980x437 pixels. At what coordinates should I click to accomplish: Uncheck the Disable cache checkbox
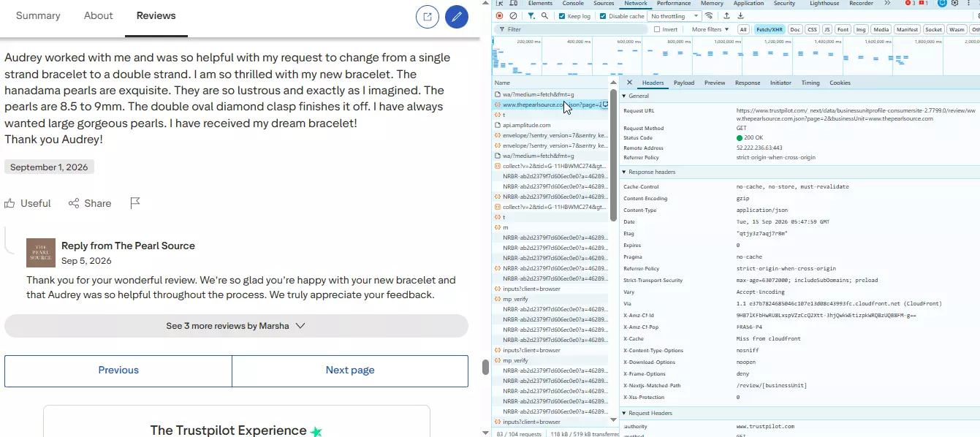coord(603,16)
